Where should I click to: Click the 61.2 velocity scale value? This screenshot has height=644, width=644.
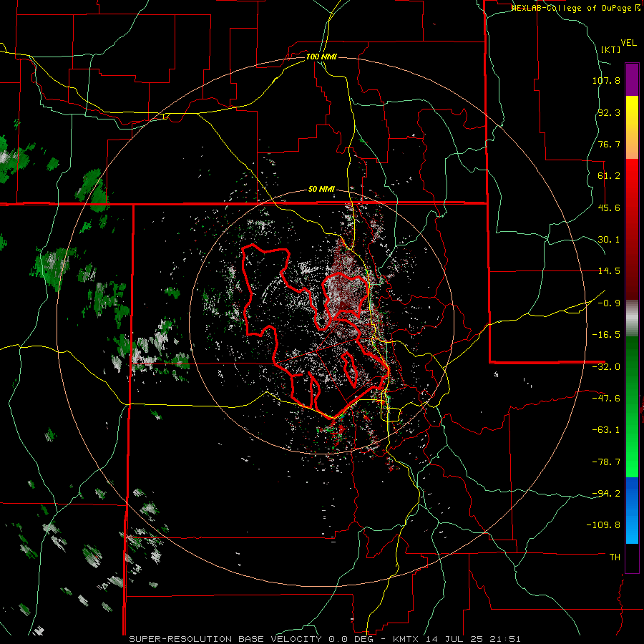pos(609,176)
